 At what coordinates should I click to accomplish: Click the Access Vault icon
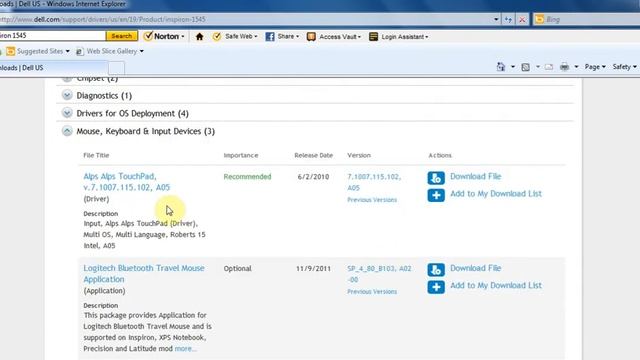pos(311,37)
